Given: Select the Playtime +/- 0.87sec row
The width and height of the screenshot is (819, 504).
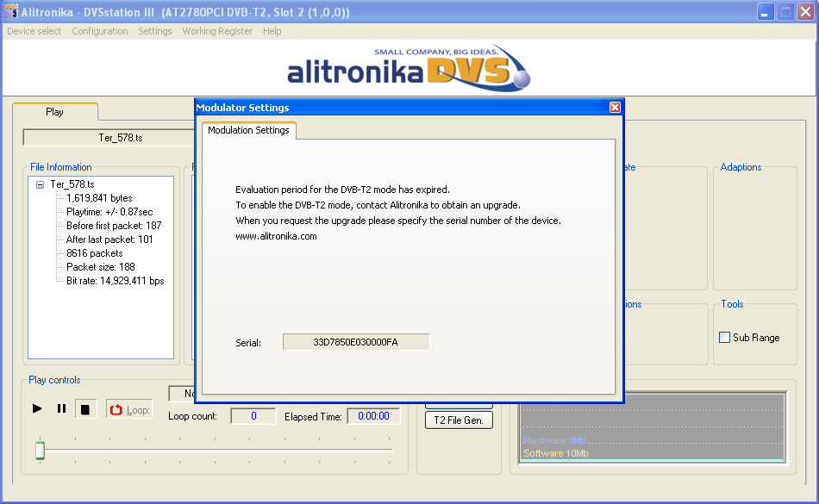Looking at the screenshot, I should coord(109,212).
